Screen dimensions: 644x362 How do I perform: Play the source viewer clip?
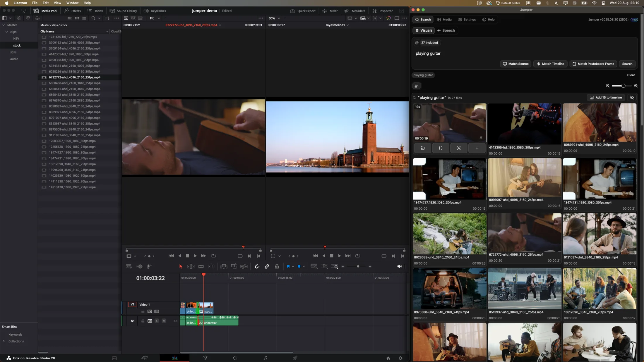195,256
